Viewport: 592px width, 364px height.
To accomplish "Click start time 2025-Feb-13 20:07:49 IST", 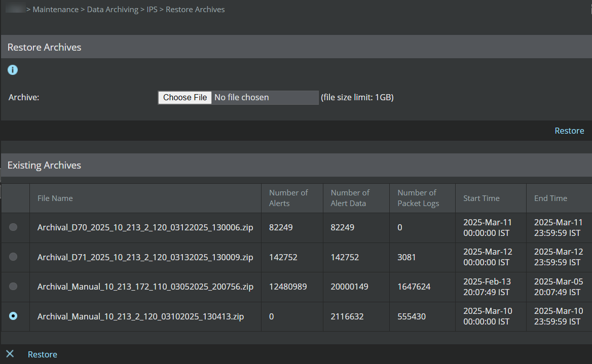I will [487, 287].
